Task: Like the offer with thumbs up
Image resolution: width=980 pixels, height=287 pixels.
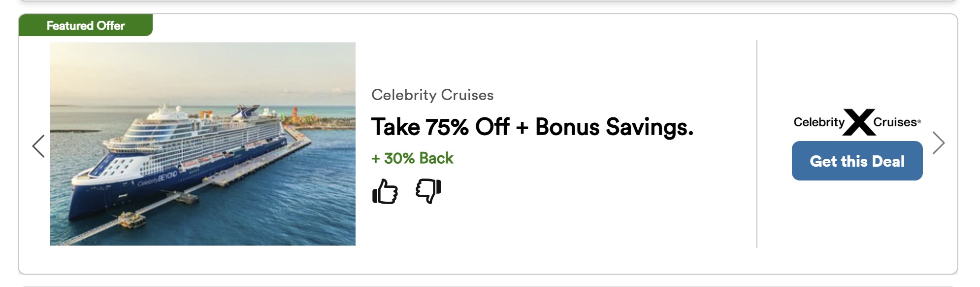Action: (x=385, y=191)
